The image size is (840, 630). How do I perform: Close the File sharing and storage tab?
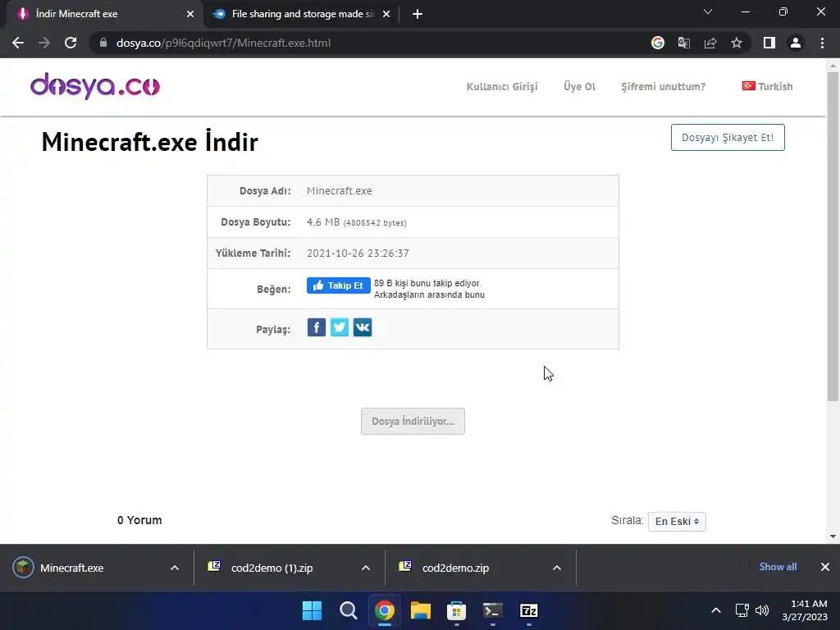(386, 14)
